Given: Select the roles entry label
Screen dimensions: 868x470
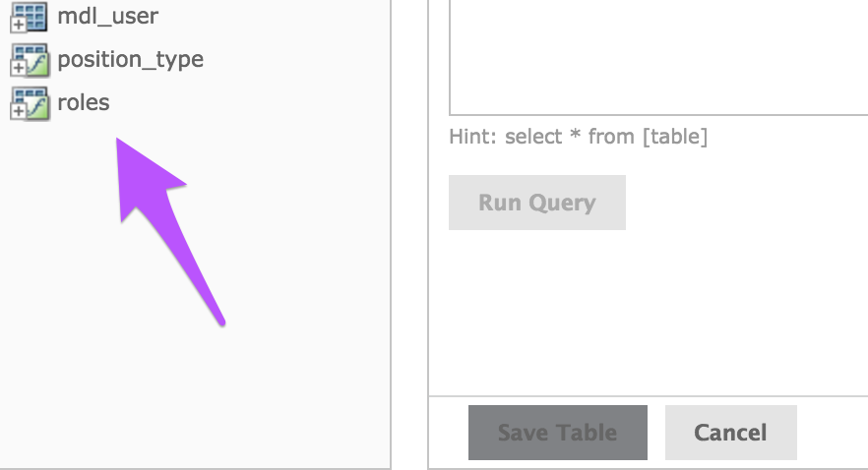Looking at the screenshot, I should pyautogui.click(x=84, y=102).
